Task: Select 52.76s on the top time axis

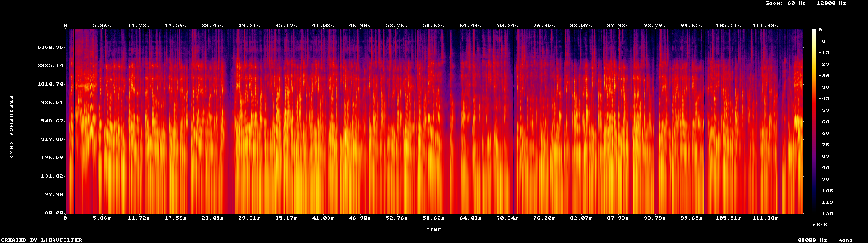Action: 397,25
